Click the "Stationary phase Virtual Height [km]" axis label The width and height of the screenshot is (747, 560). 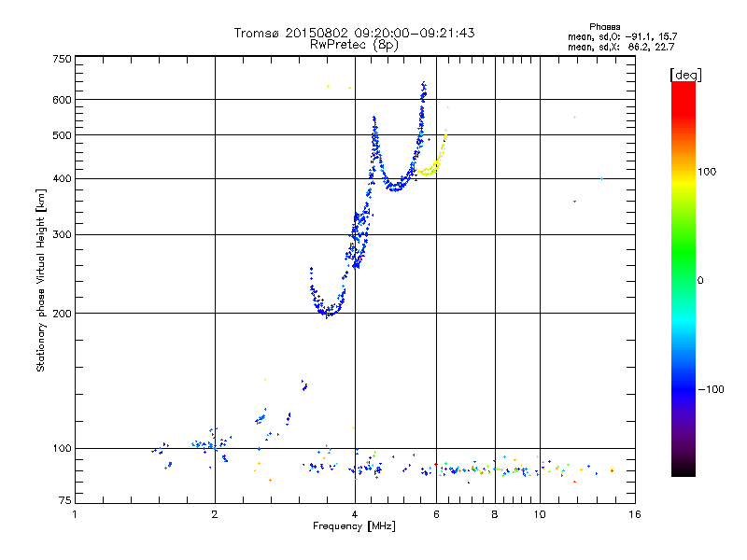pyautogui.click(x=41, y=280)
